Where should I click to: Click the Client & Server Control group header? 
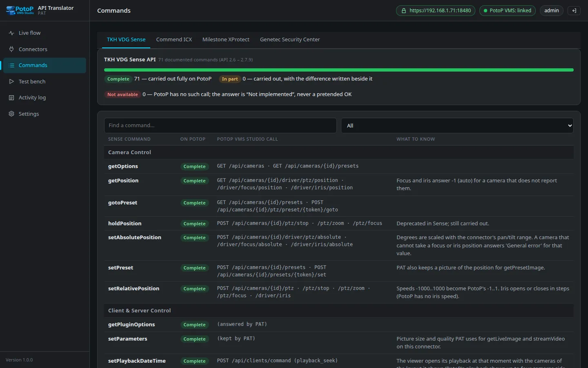click(x=339, y=311)
